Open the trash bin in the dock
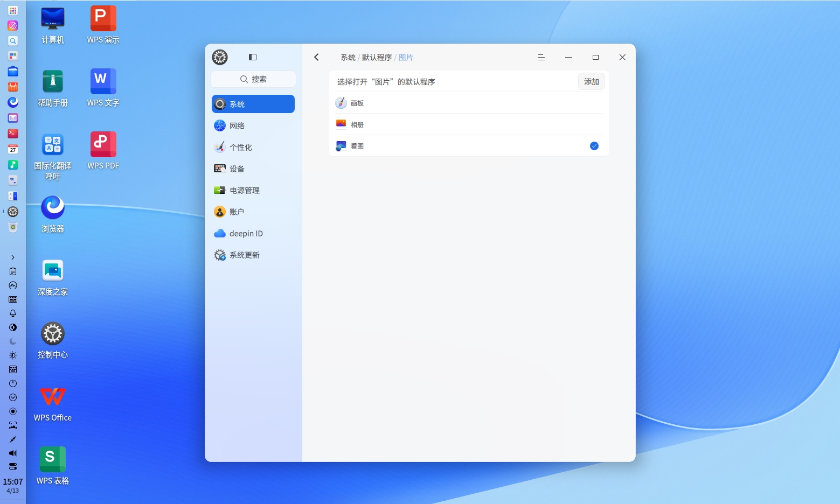The height and width of the screenshot is (504, 840). tap(13, 227)
